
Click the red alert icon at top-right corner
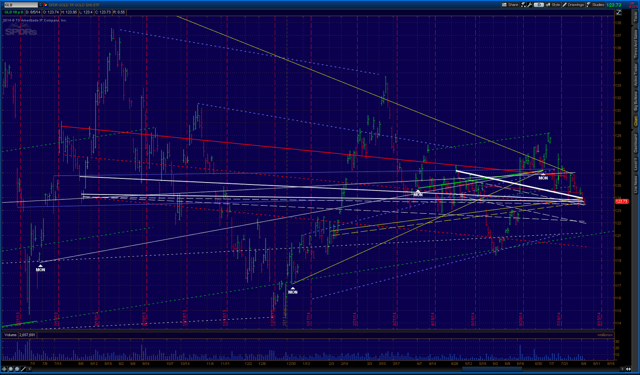[x=634, y=5]
